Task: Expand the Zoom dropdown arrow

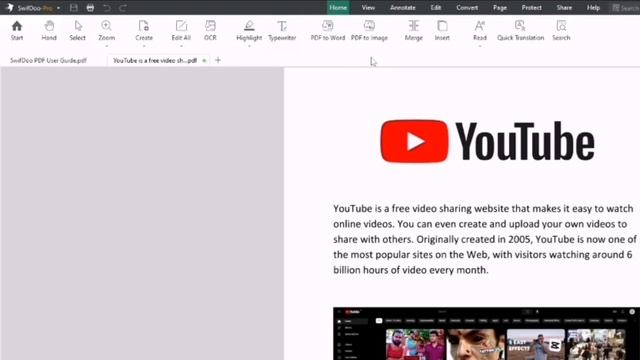Action: (x=107, y=46)
